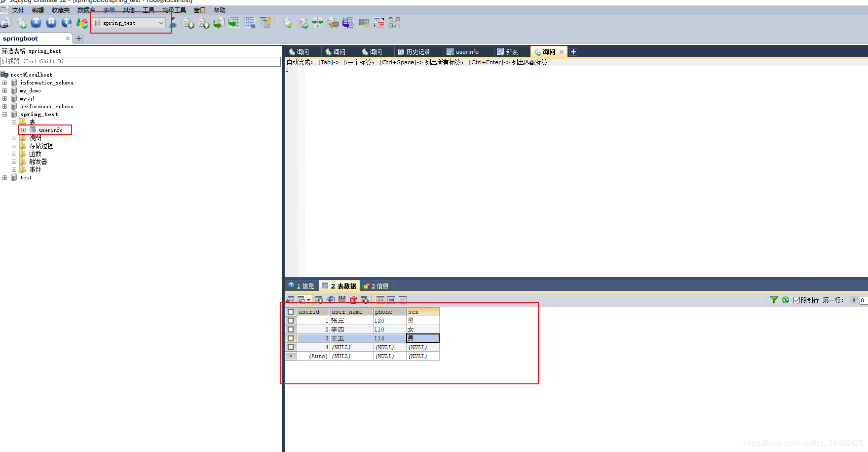Click the user_name column header
Image resolution: width=868 pixels, height=452 pixels.
point(351,312)
